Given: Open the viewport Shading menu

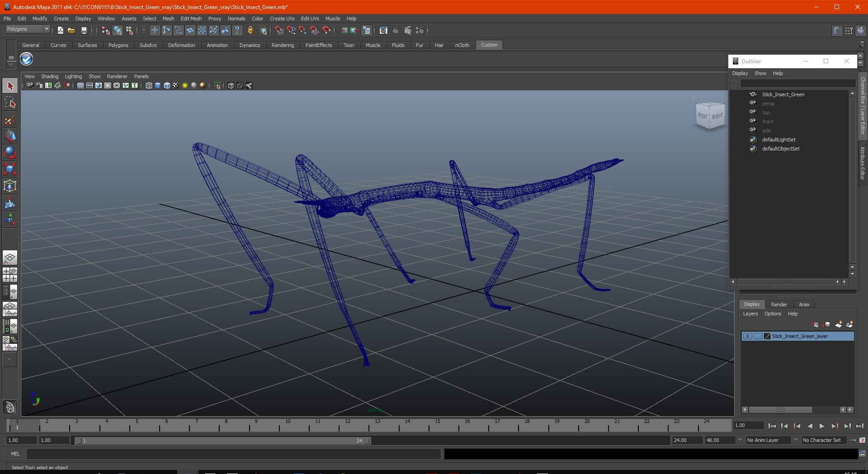Looking at the screenshot, I should tap(50, 76).
